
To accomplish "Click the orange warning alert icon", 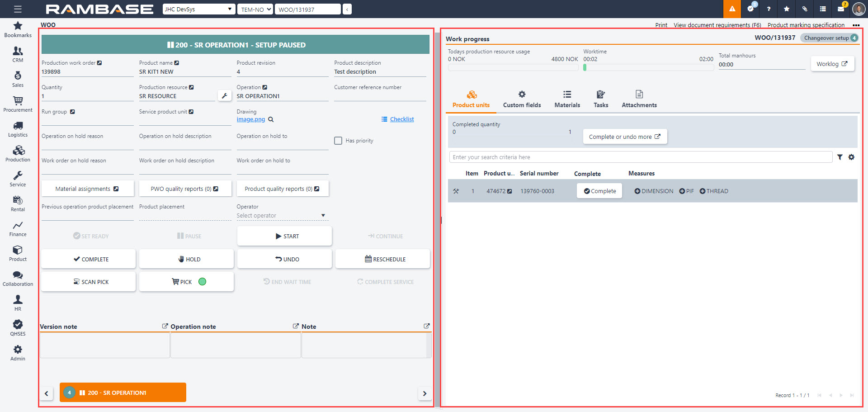I will point(732,9).
